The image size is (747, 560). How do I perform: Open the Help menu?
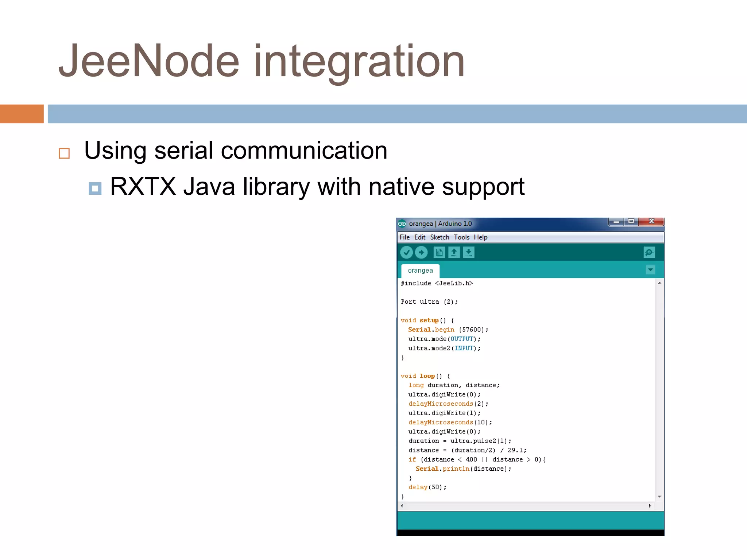480,237
